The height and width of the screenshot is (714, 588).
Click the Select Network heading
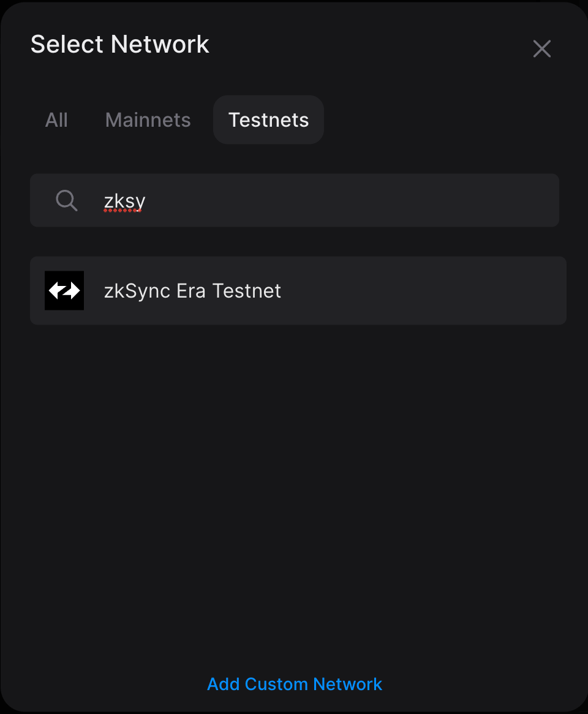(119, 43)
